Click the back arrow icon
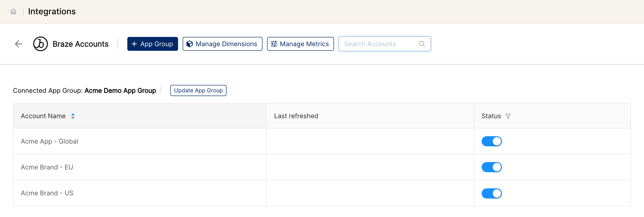This screenshot has height=217, width=644. click(x=18, y=44)
